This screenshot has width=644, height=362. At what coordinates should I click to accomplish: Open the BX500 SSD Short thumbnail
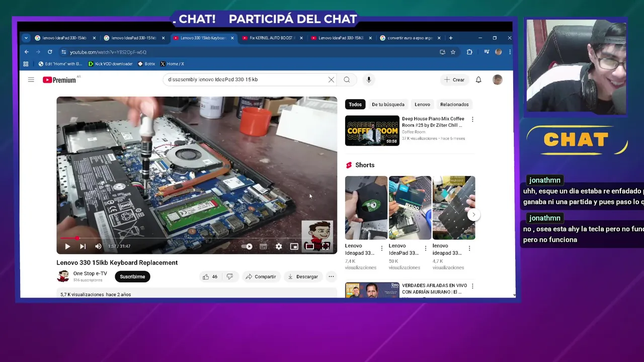[x=410, y=208]
